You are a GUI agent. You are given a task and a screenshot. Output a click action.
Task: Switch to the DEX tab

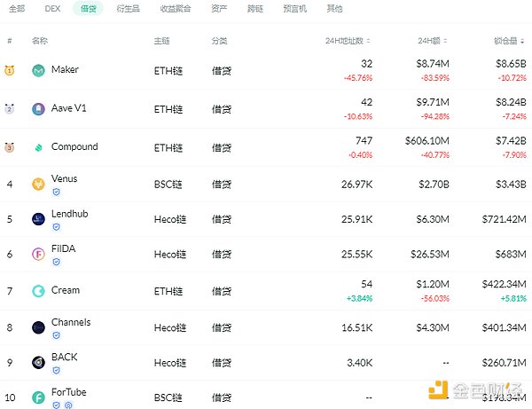(51, 9)
